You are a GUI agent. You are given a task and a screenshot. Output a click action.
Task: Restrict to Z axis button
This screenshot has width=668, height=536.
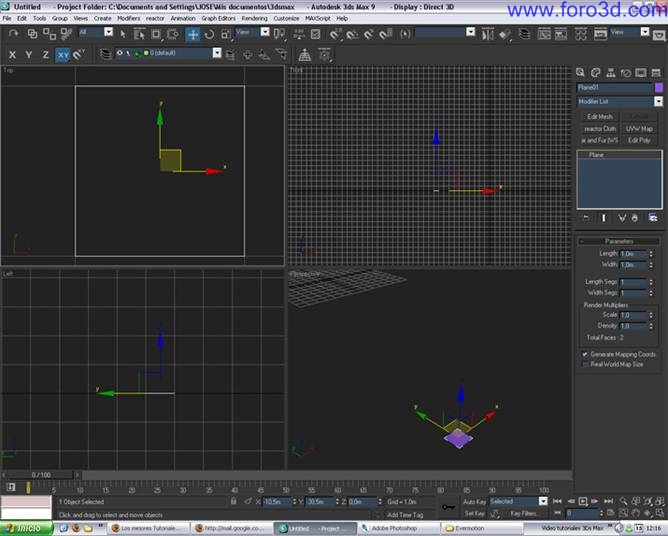[x=45, y=55]
